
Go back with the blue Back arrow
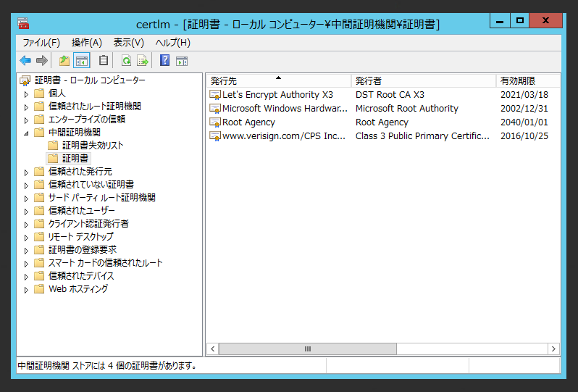[25, 60]
